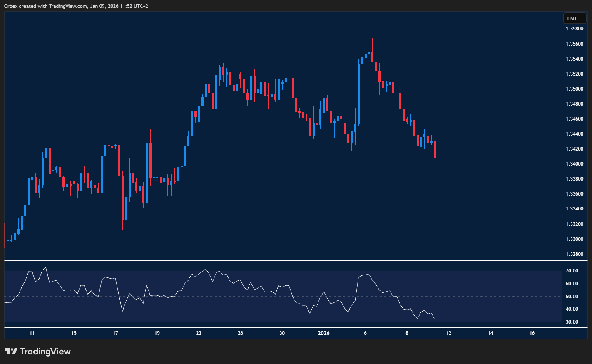Click the TradingView wordmark text
Image resolution: width=592 pixels, height=364 pixels.
(x=45, y=352)
